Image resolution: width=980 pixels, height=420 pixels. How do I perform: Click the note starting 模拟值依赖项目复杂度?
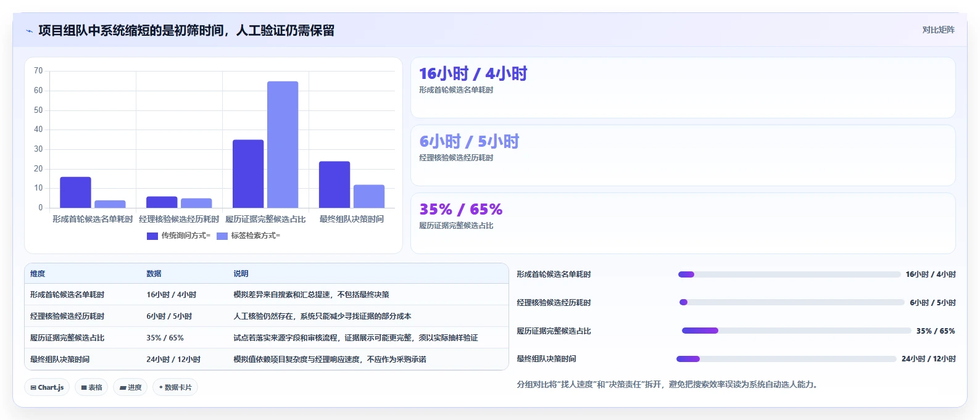[x=330, y=360]
